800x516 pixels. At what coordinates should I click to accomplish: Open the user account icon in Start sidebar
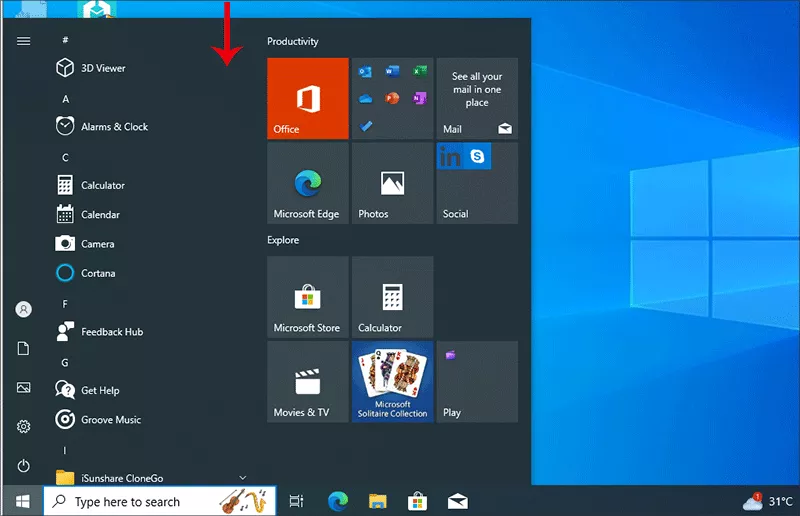(x=23, y=309)
